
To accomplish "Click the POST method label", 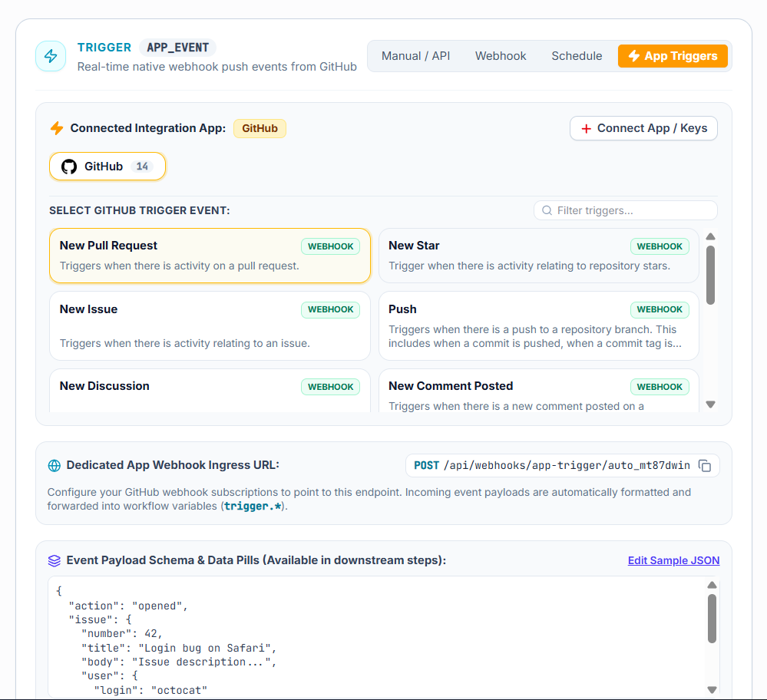I will tap(427, 466).
